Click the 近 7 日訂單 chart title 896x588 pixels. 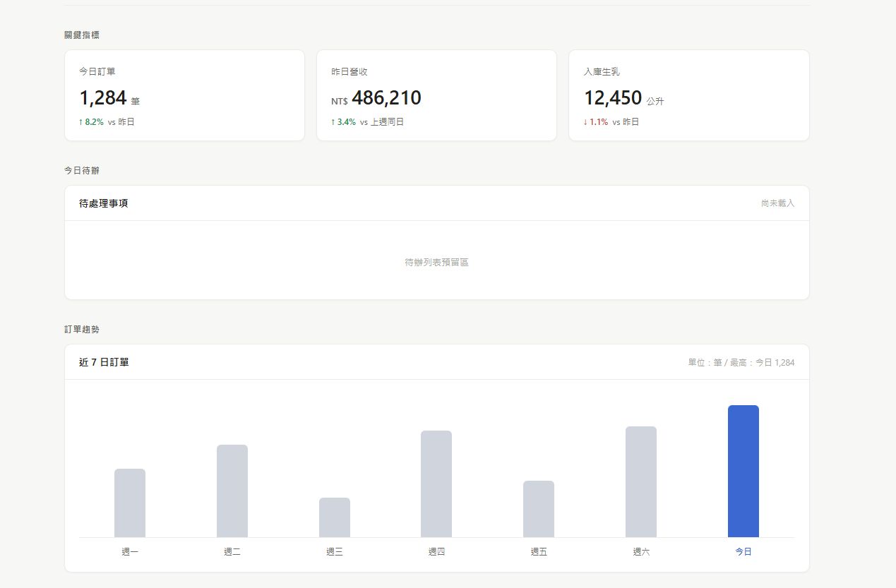[x=104, y=362]
